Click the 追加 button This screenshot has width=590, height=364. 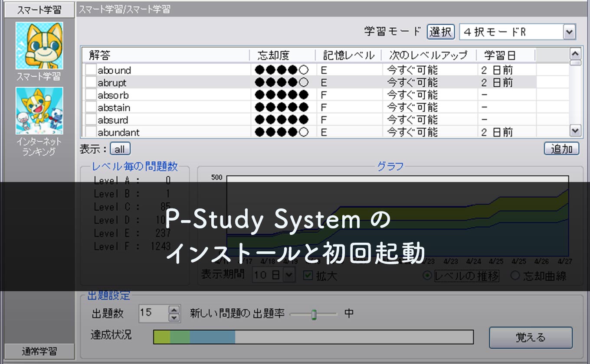click(x=561, y=149)
